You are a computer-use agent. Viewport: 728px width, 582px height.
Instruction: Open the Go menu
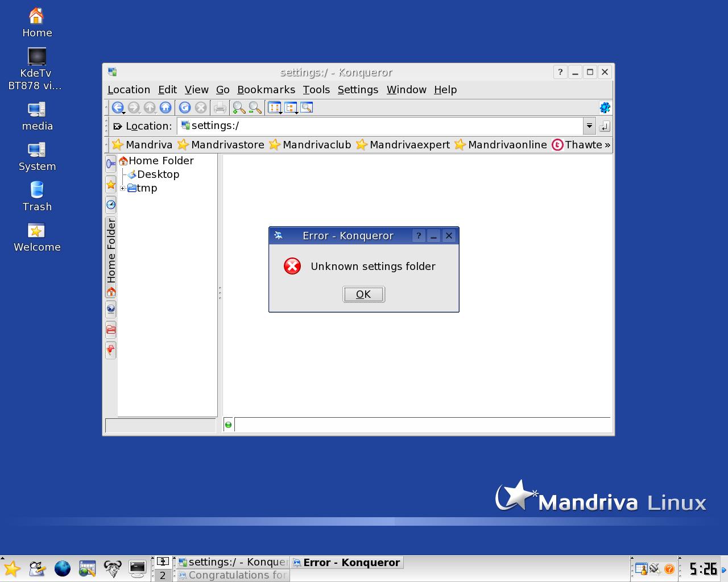pyautogui.click(x=222, y=90)
